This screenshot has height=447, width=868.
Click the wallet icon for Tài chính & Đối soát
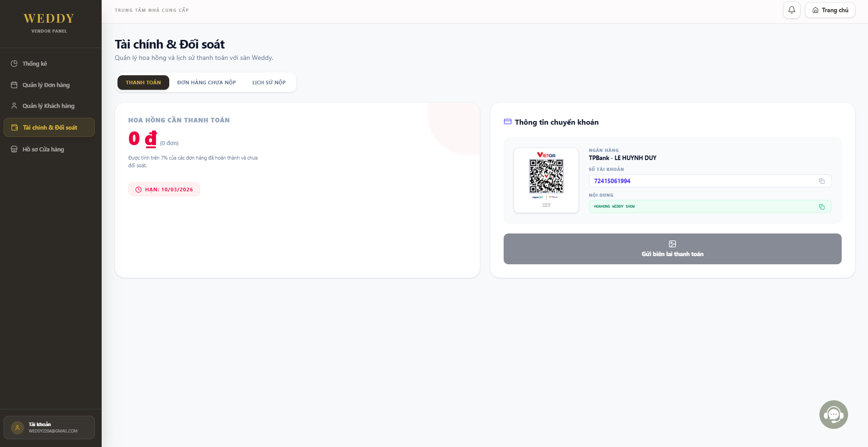pyautogui.click(x=15, y=127)
